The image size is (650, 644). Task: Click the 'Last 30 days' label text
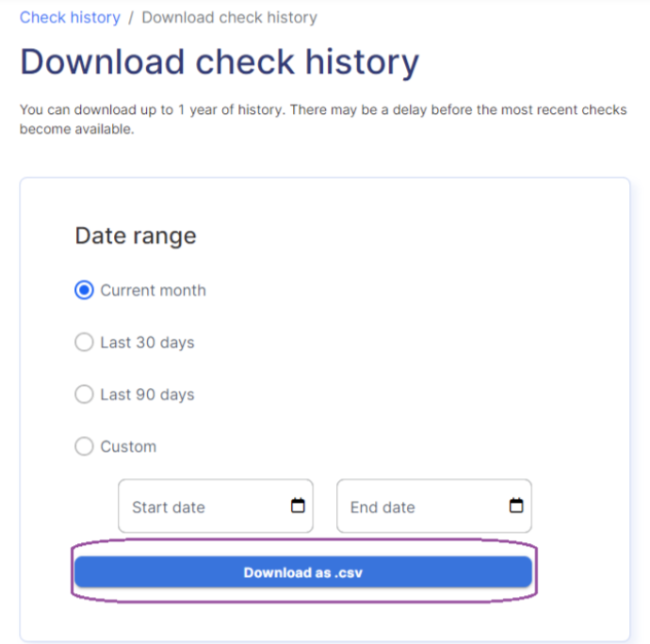(x=147, y=343)
